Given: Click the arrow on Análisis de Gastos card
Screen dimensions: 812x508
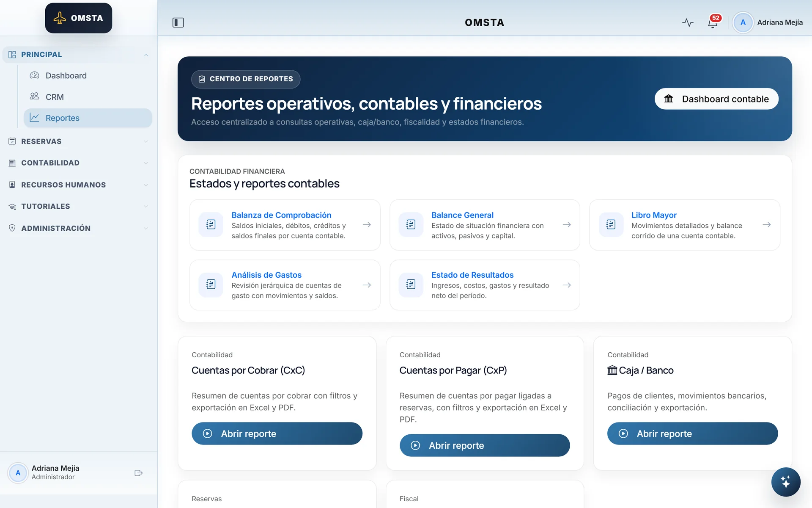Looking at the screenshot, I should [367, 285].
